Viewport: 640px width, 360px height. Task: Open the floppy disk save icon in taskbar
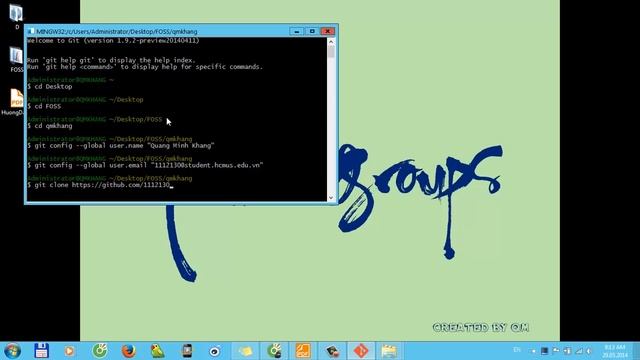pyautogui.click(x=41, y=351)
